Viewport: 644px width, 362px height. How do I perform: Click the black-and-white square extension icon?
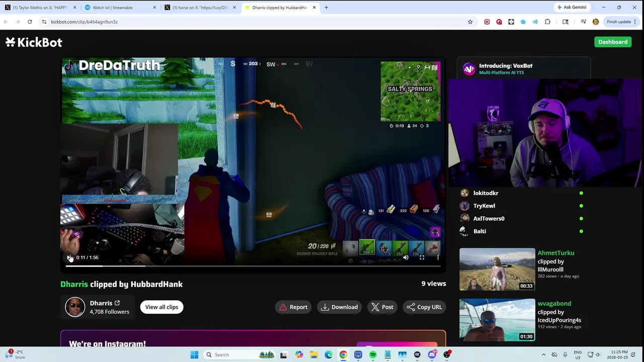point(511,22)
